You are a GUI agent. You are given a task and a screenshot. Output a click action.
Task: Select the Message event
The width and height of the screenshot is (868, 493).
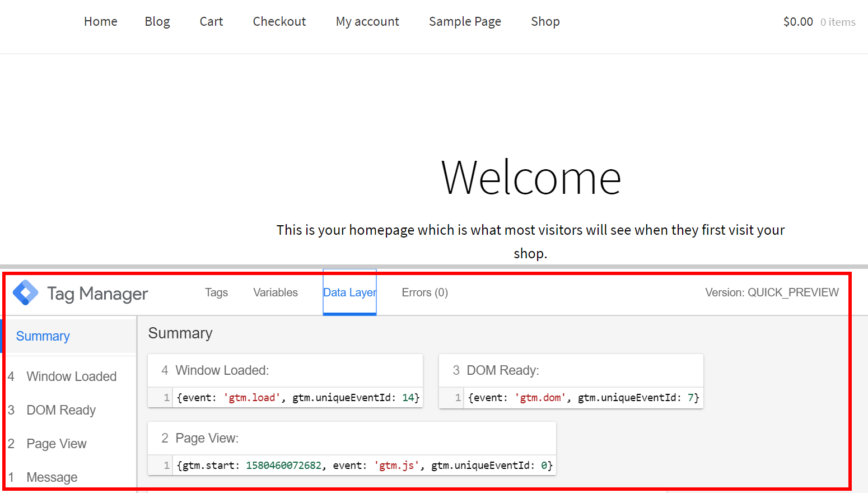pos(52,477)
